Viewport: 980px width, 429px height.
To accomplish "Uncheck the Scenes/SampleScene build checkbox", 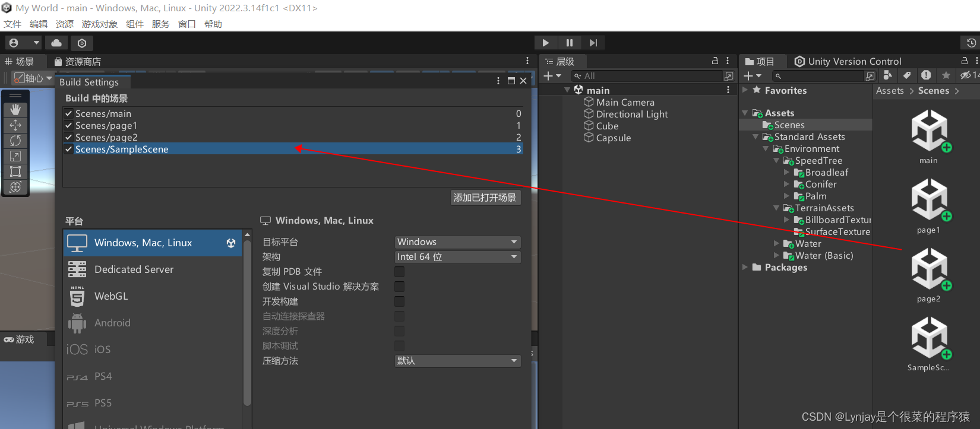I will click(x=69, y=149).
